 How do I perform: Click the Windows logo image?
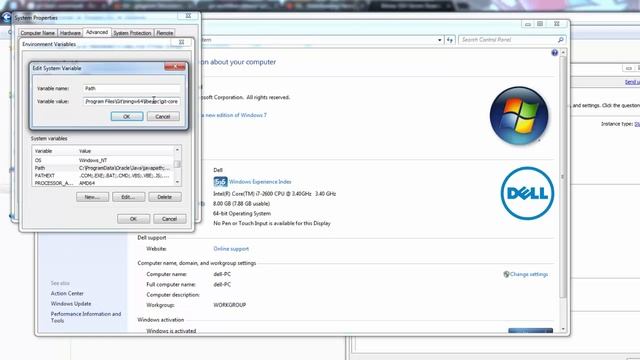(519, 116)
